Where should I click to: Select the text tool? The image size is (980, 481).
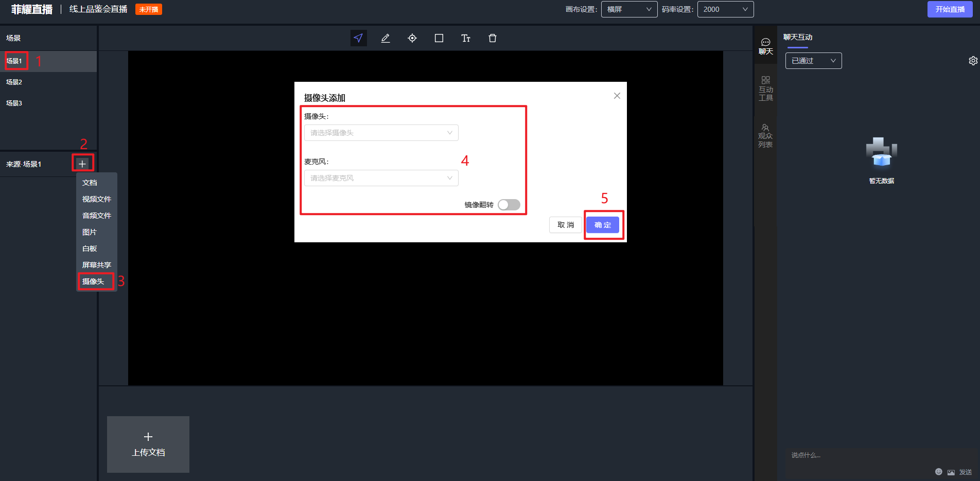466,38
